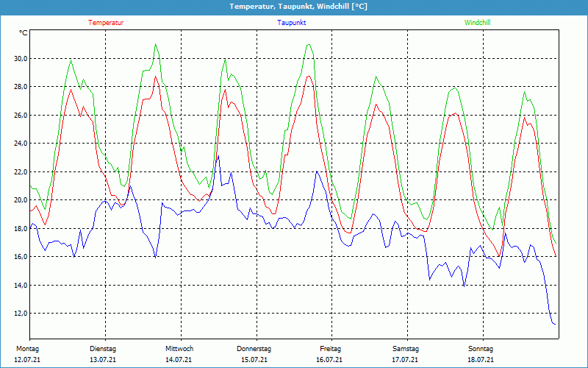Image resolution: width=588 pixels, height=368 pixels.
Task: Click the date 12.07.21
Action: tap(27, 360)
